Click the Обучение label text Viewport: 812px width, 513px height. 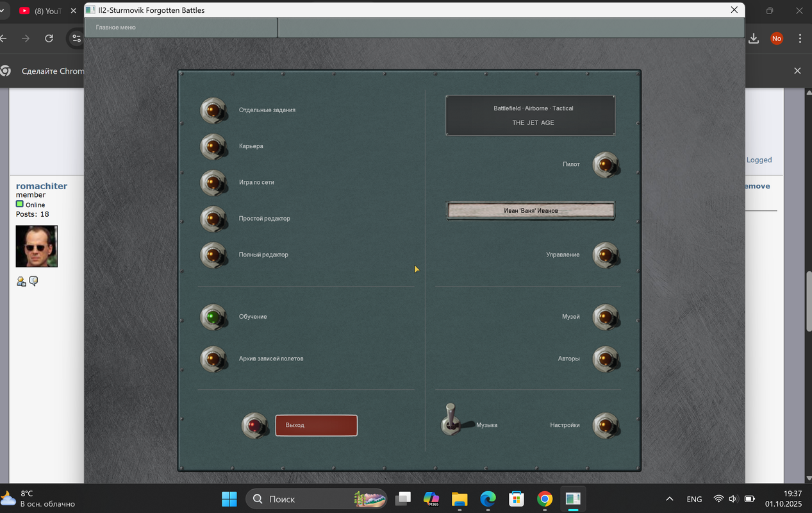(x=253, y=317)
